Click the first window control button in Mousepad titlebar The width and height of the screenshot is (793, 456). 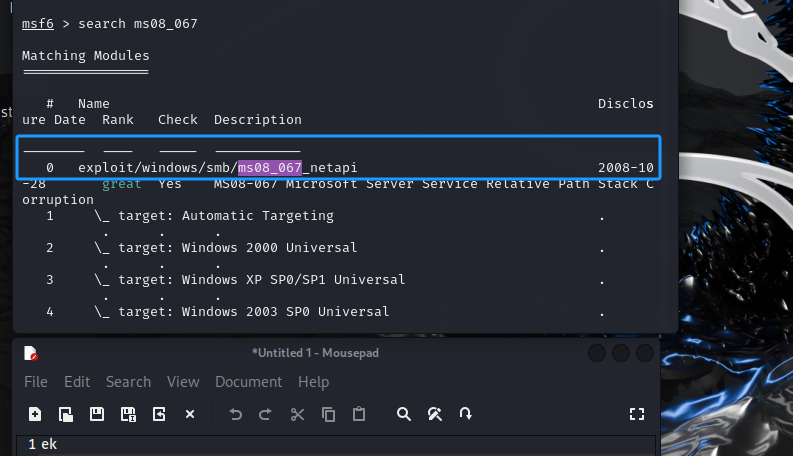[597, 353]
